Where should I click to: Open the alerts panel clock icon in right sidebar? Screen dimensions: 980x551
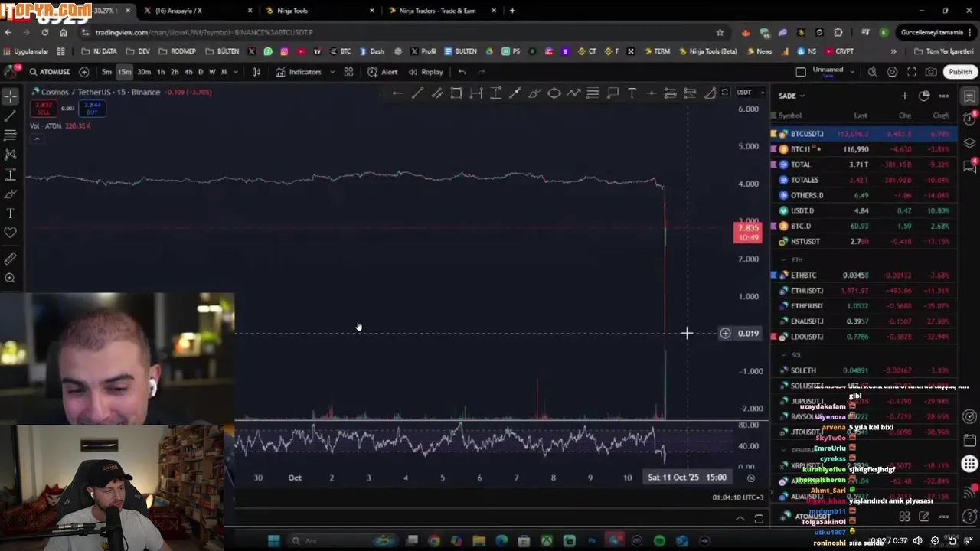pos(970,119)
